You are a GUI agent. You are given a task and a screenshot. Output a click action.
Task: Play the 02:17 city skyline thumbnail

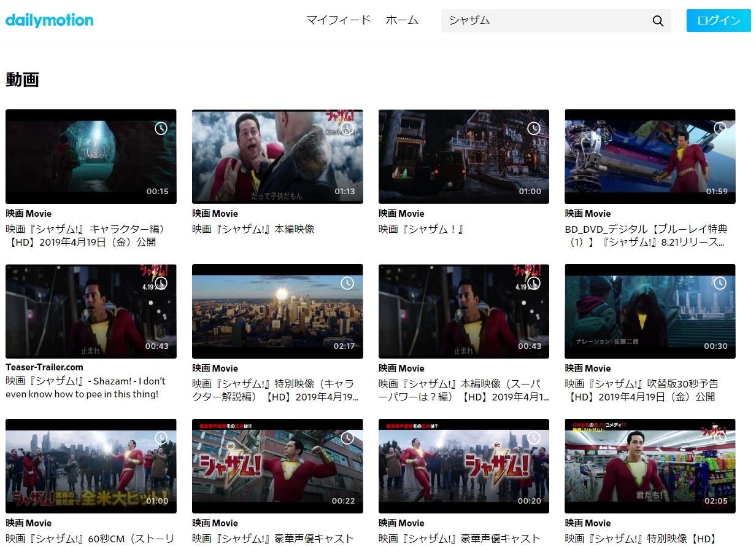(x=277, y=311)
